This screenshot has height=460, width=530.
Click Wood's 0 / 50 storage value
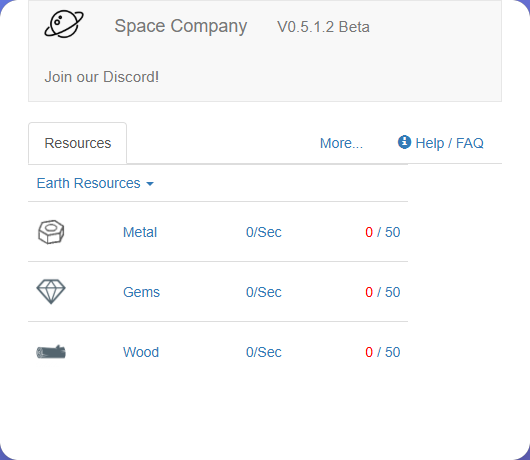coord(383,352)
